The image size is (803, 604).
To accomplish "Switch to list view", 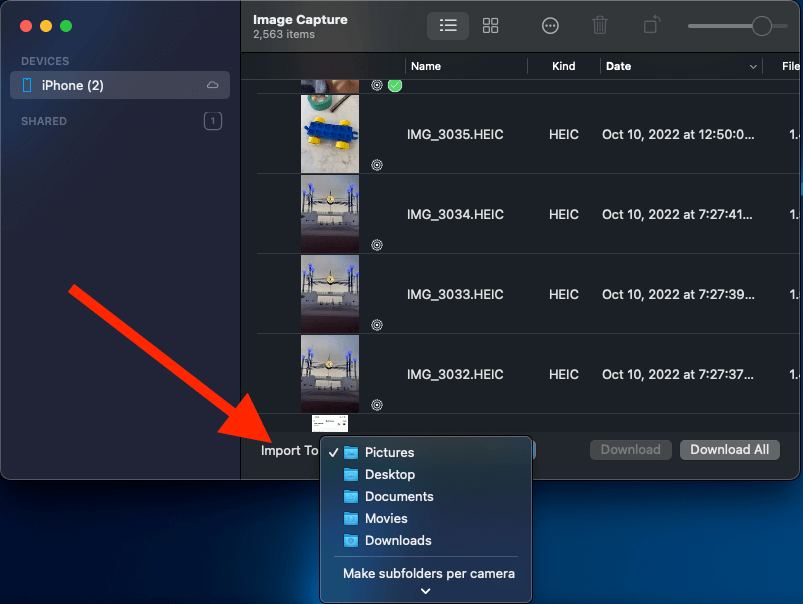I will [448, 26].
